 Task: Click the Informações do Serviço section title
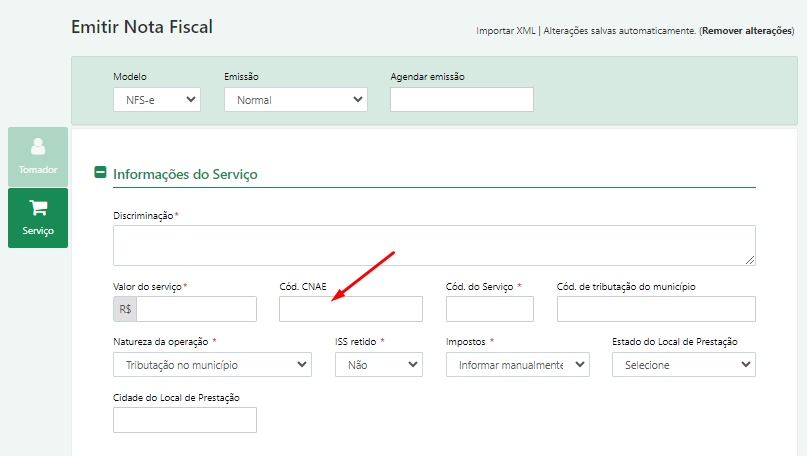click(x=185, y=174)
